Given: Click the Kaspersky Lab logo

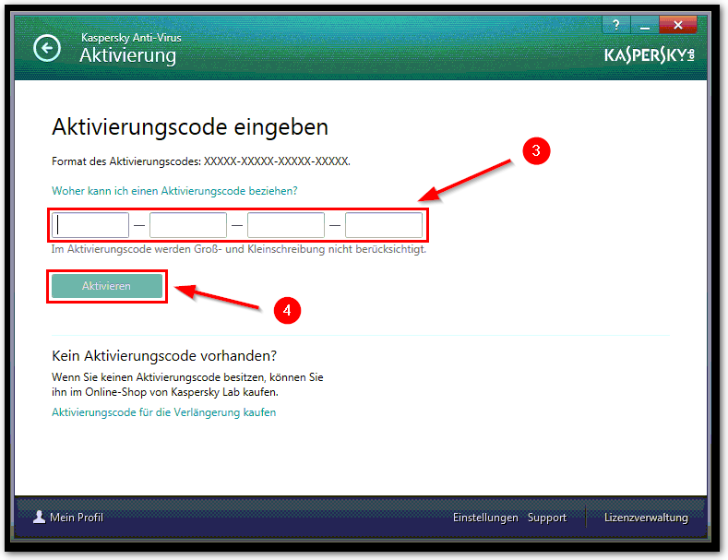Looking at the screenshot, I should point(649,55).
